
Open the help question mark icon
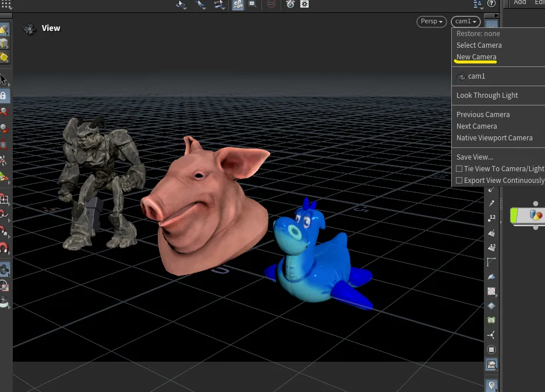click(x=491, y=3)
